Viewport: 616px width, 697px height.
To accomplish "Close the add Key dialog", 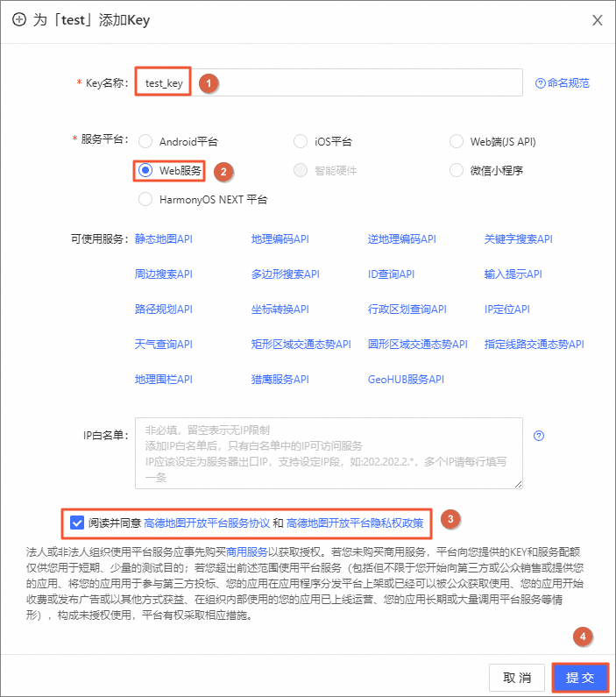I will 598,20.
